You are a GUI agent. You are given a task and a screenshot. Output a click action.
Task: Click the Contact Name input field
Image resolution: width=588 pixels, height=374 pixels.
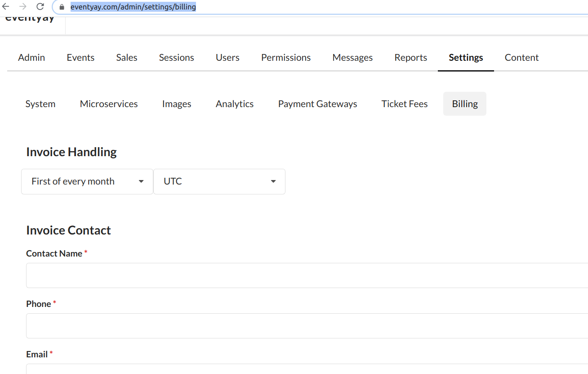(307, 275)
